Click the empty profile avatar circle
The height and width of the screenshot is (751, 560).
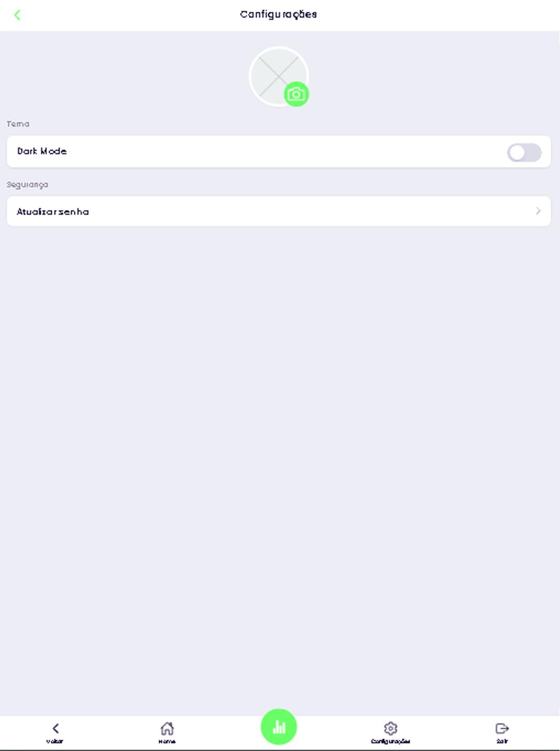[279, 77]
